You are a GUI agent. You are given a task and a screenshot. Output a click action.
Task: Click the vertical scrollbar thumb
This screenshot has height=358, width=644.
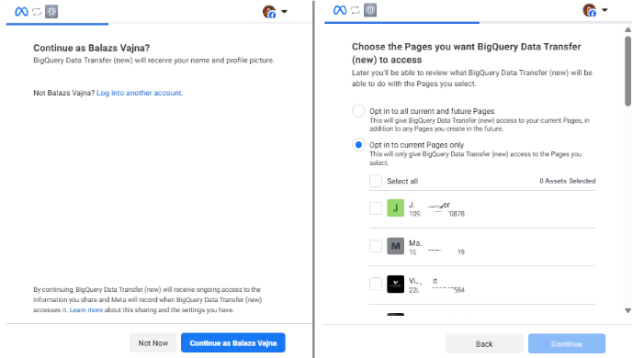coord(628,72)
